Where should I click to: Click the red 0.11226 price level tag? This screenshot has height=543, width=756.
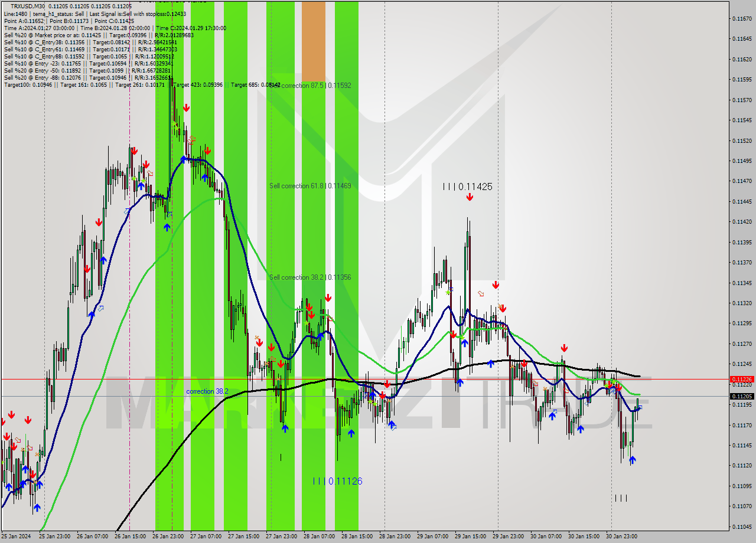pos(741,379)
